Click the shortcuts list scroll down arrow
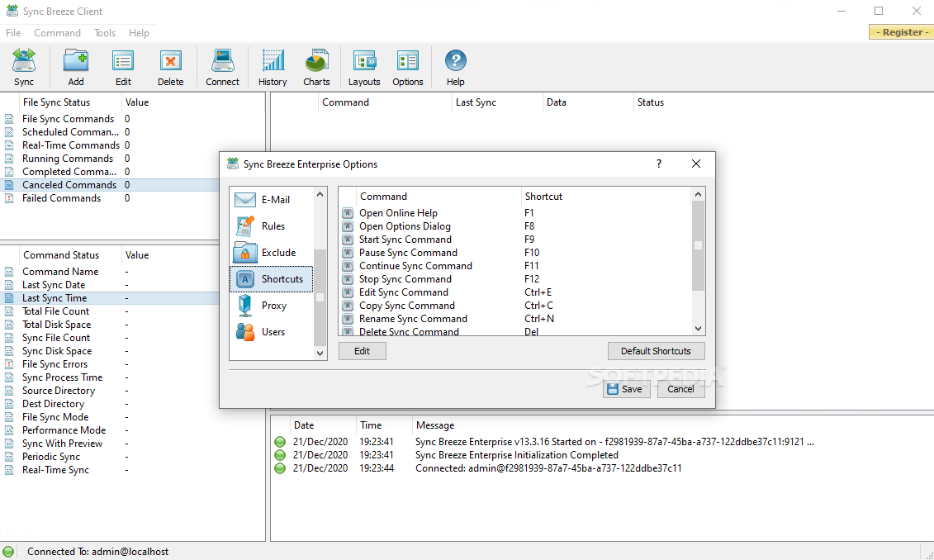The height and width of the screenshot is (560, 934). click(698, 329)
